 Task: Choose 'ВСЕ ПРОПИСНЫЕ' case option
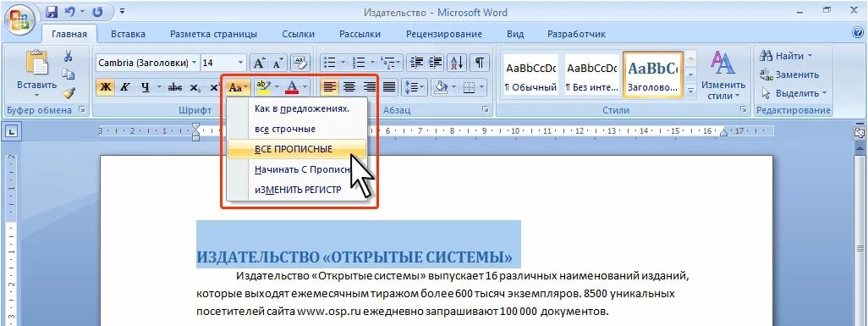click(297, 149)
